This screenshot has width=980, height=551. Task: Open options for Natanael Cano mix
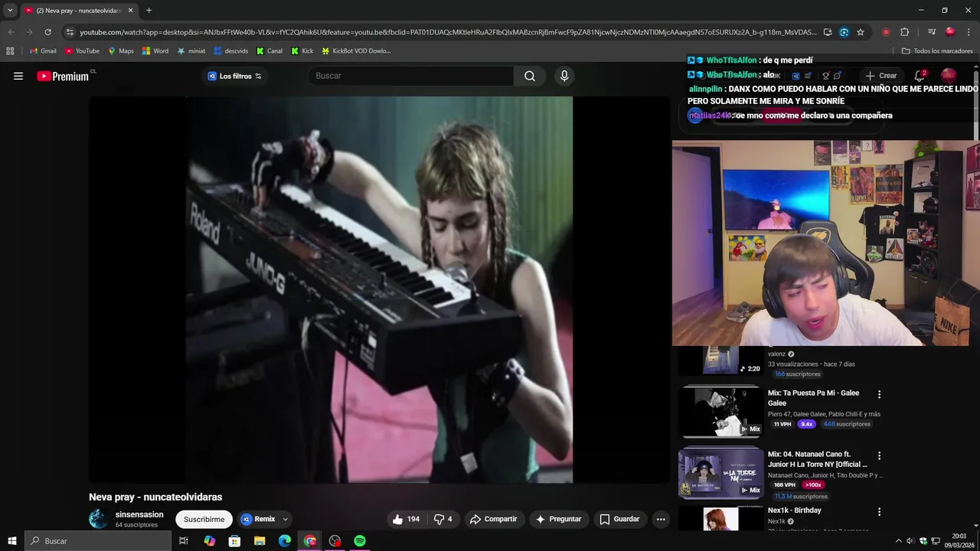(x=879, y=455)
